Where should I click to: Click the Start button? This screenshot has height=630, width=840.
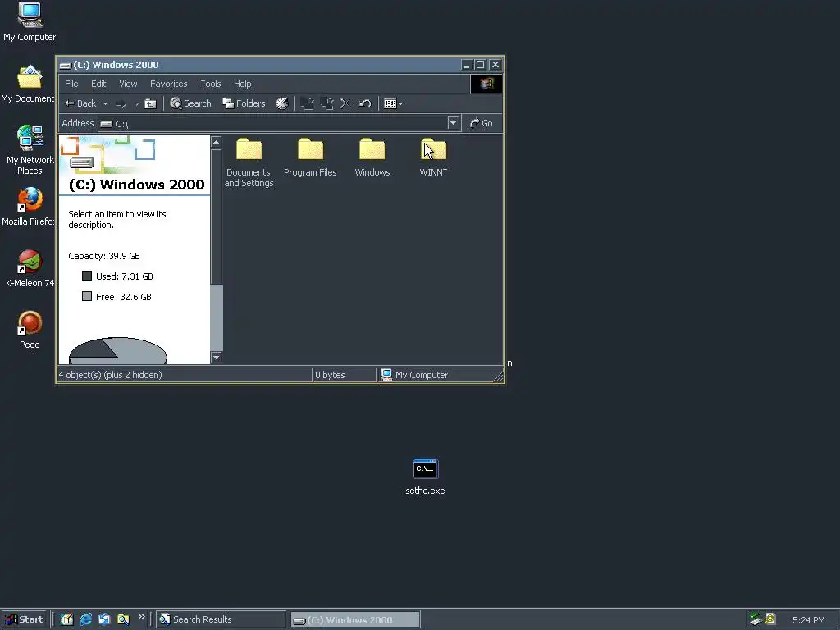(24, 620)
